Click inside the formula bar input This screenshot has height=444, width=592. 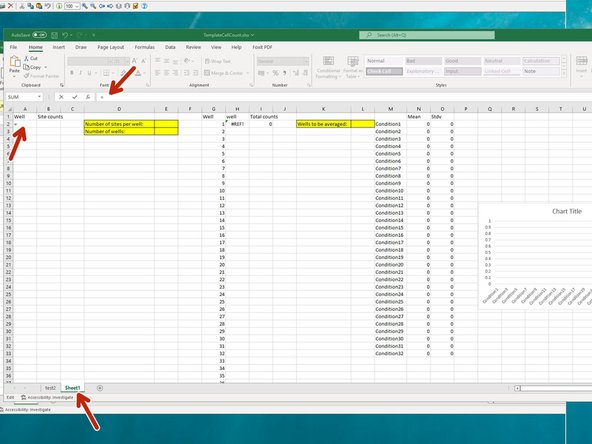344,97
